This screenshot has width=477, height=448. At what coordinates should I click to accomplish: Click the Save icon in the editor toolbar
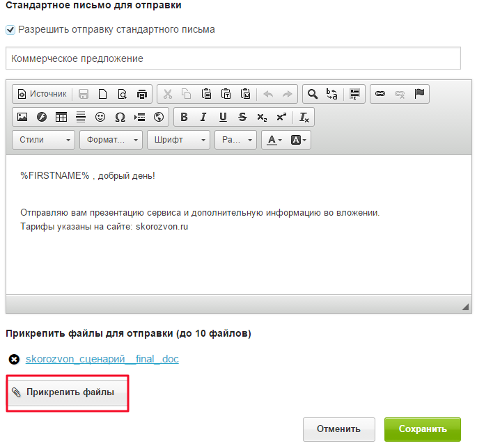pos(84,94)
